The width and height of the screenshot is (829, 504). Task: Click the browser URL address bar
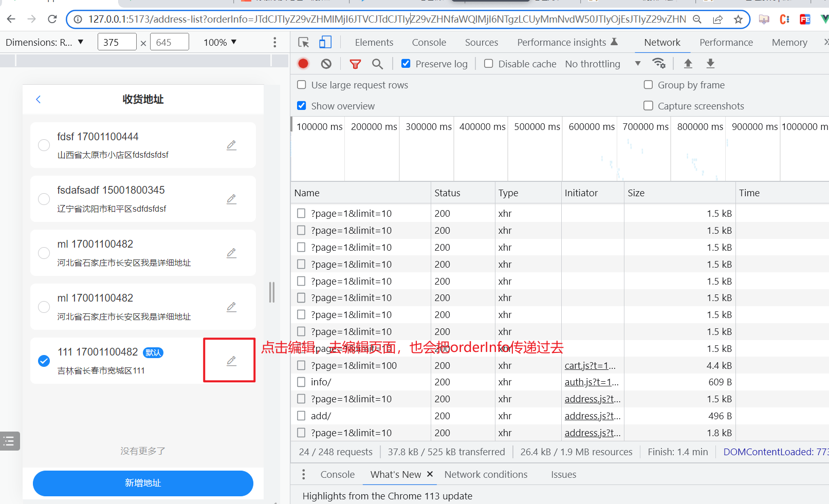pyautogui.click(x=387, y=20)
